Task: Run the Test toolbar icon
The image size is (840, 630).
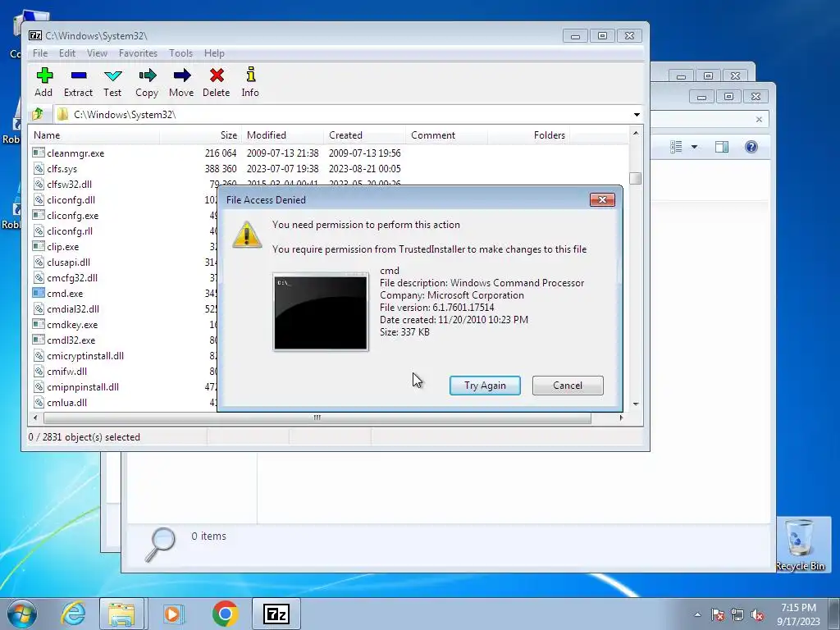Action: coord(112,75)
